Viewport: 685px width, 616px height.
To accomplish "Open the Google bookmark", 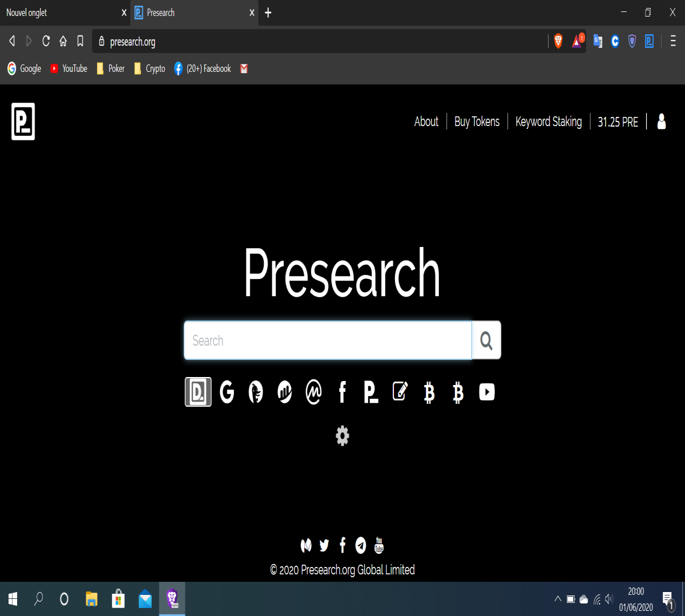I will point(24,68).
